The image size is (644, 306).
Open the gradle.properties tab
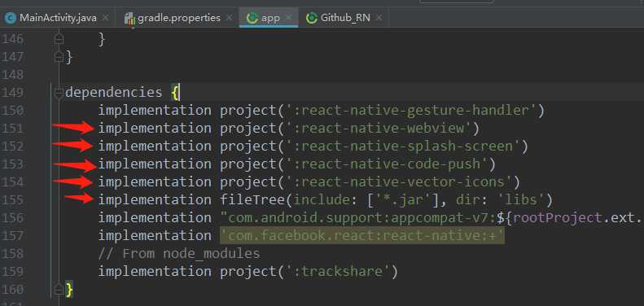click(x=178, y=18)
